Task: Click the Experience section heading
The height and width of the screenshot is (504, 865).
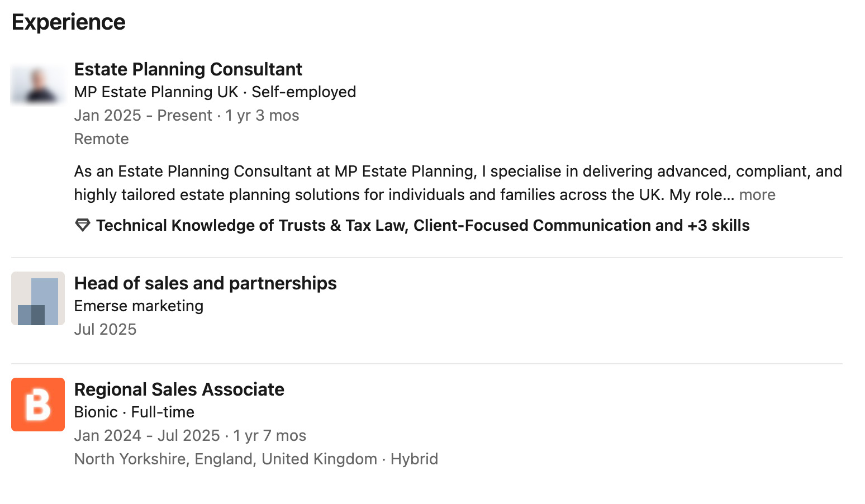Action: [68, 21]
